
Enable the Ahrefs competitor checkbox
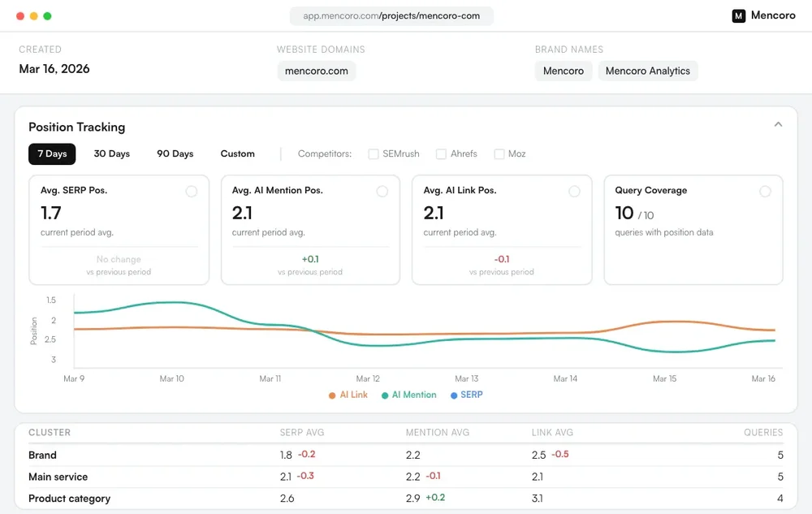tap(441, 154)
